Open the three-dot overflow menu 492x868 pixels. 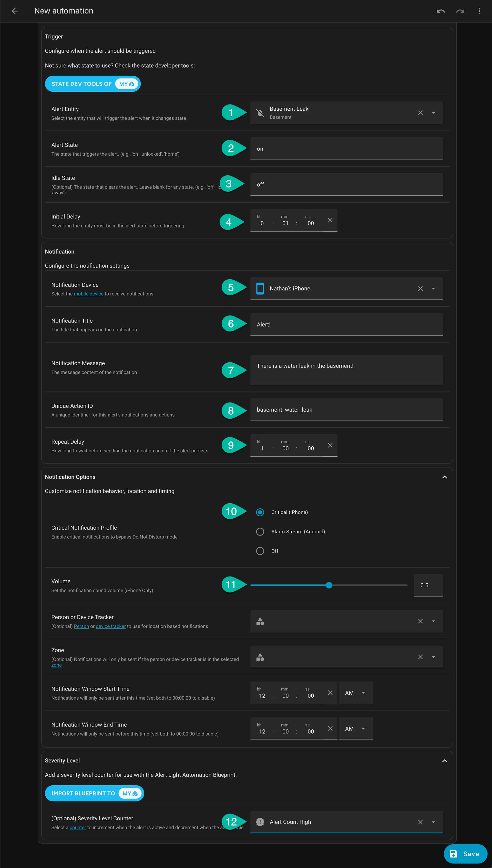tap(479, 11)
